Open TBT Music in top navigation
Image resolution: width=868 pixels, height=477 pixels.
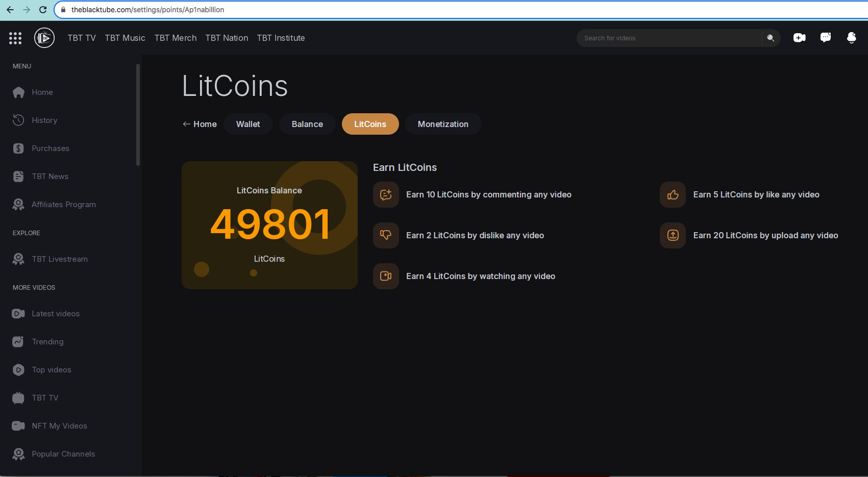pyautogui.click(x=125, y=38)
